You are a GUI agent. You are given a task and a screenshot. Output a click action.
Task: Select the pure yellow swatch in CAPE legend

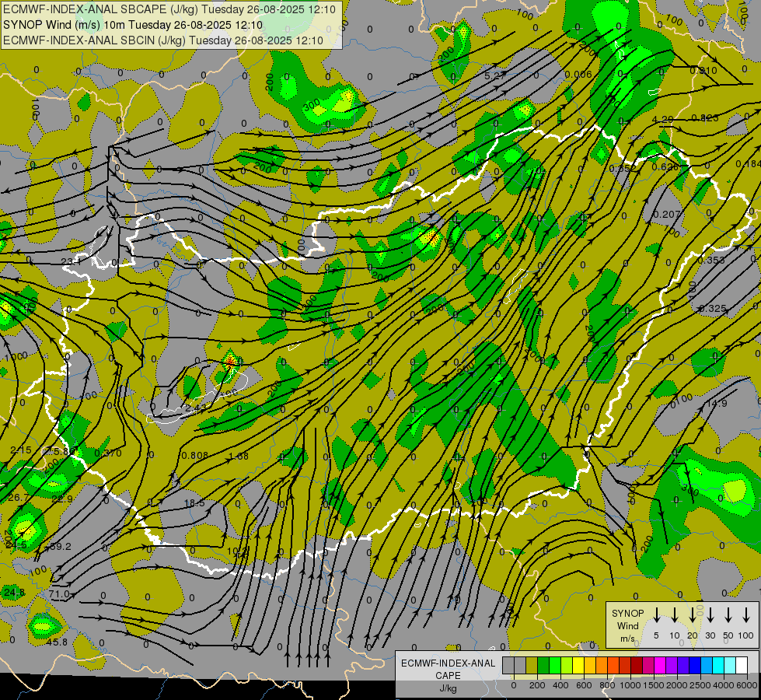click(578, 665)
